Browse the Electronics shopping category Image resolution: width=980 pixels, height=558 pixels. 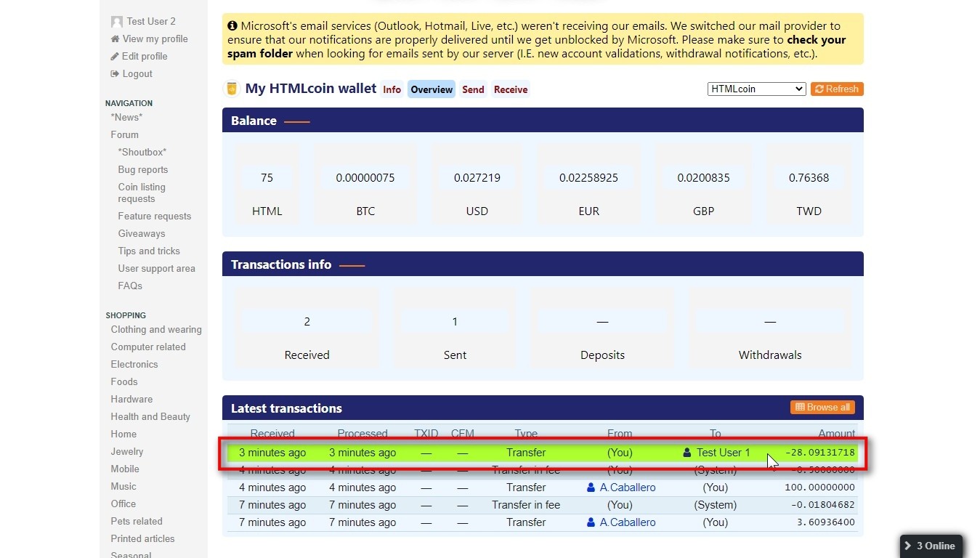tap(134, 365)
